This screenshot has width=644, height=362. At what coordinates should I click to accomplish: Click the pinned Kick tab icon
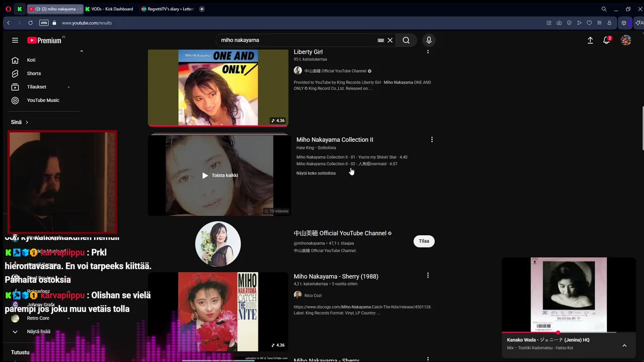pyautogui.click(x=20, y=9)
